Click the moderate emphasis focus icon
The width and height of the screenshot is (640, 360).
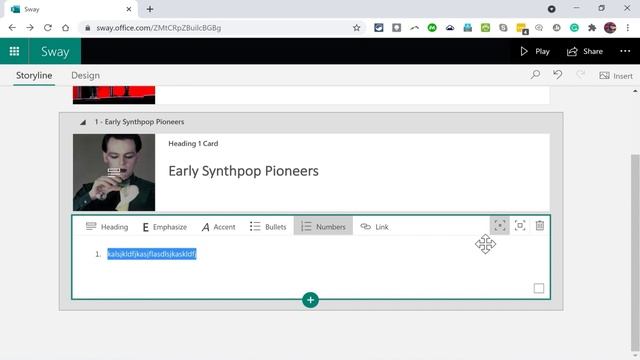520,226
